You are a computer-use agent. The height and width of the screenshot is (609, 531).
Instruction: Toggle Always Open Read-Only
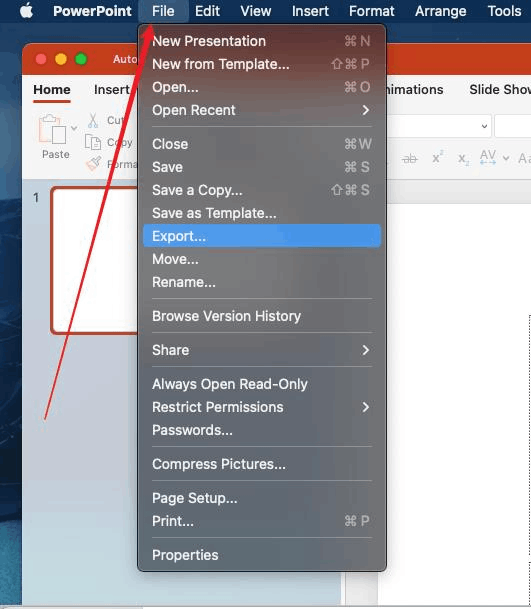click(261, 384)
